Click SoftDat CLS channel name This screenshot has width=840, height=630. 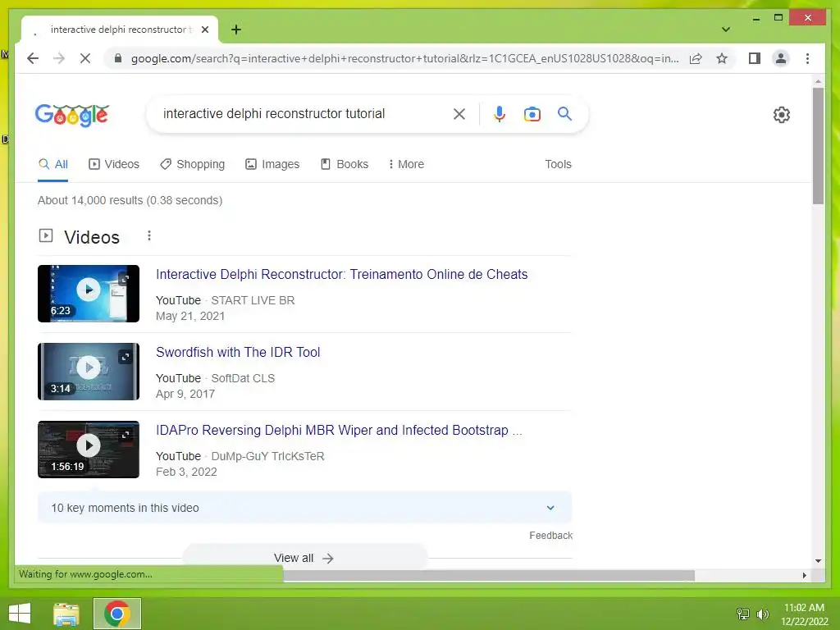click(243, 378)
